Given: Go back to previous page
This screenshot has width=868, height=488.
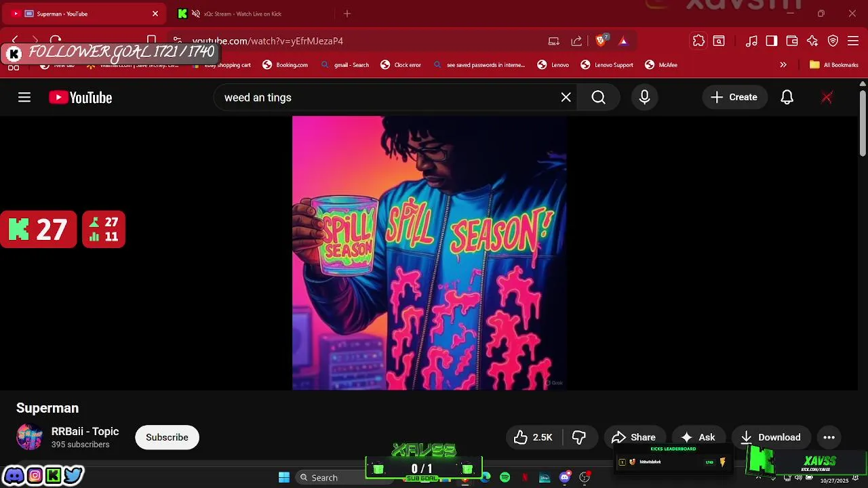Looking at the screenshot, I should tap(15, 41).
